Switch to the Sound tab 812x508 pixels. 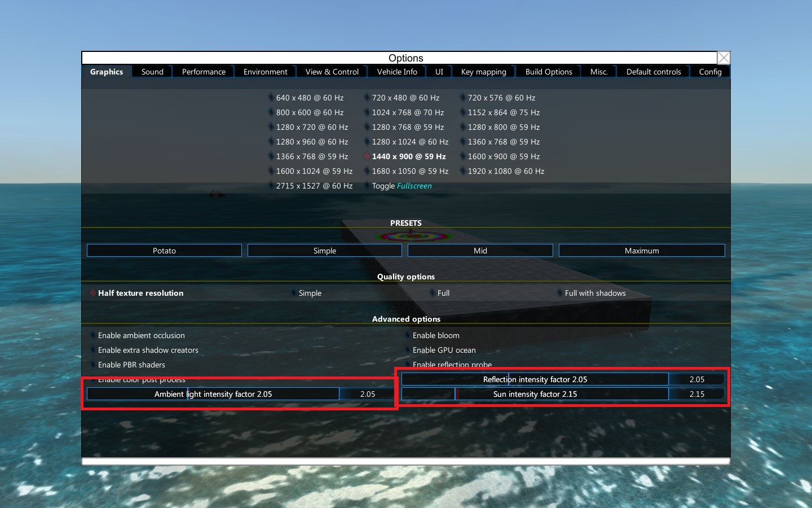click(x=152, y=72)
